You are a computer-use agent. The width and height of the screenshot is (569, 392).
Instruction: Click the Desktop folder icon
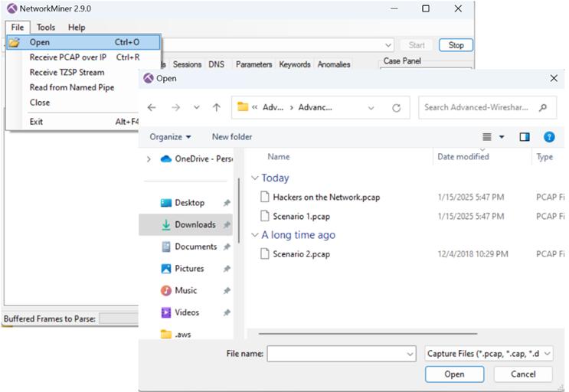(166, 203)
